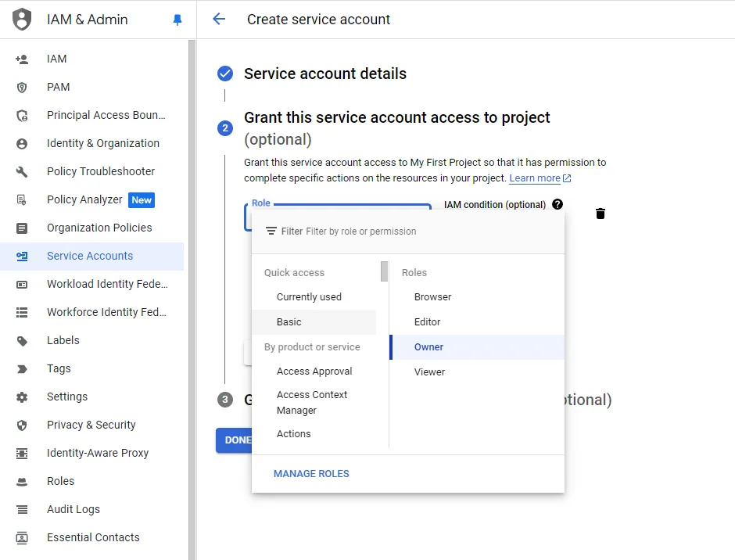The image size is (735, 560).
Task: Type in the role filter field
Action: 422,232
